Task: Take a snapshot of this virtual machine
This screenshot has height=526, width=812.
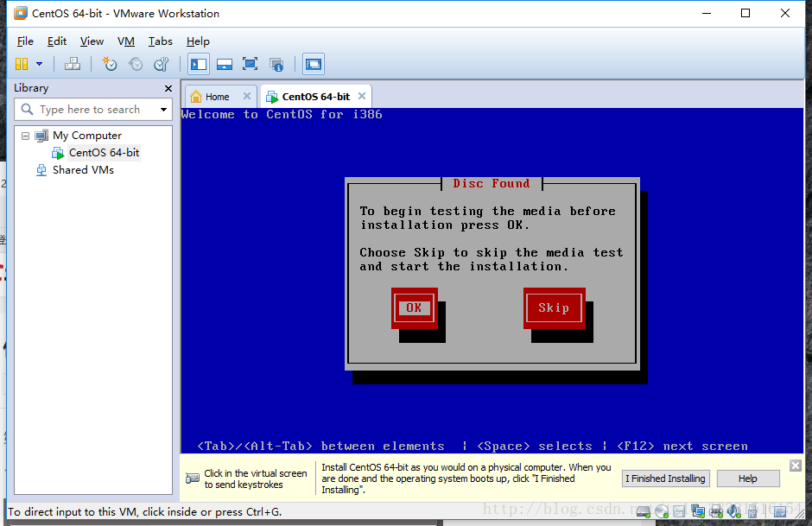Action: pyautogui.click(x=109, y=64)
